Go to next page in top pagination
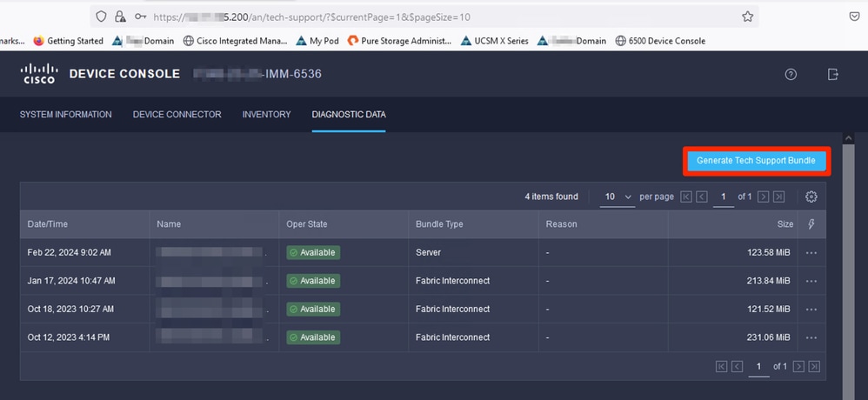 coord(763,197)
